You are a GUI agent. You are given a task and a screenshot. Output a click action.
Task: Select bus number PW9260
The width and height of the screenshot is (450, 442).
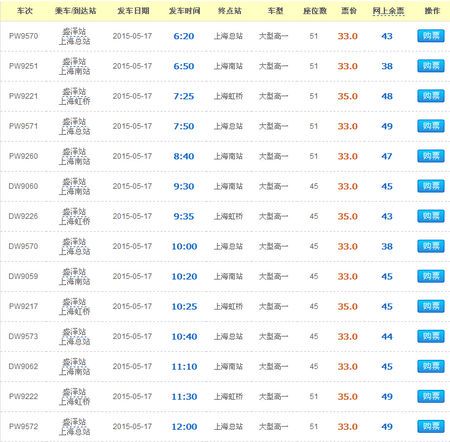coord(23,156)
